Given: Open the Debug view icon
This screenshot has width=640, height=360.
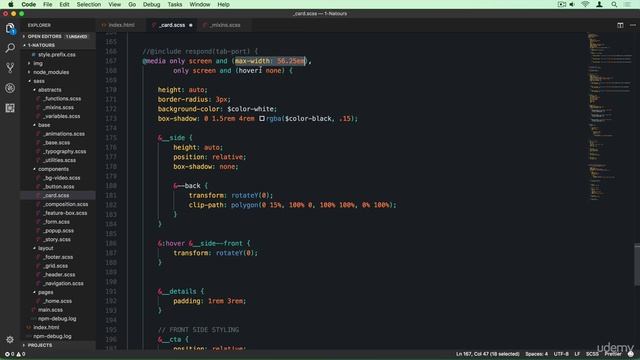Looking at the screenshot, I should tap(10, 88).
